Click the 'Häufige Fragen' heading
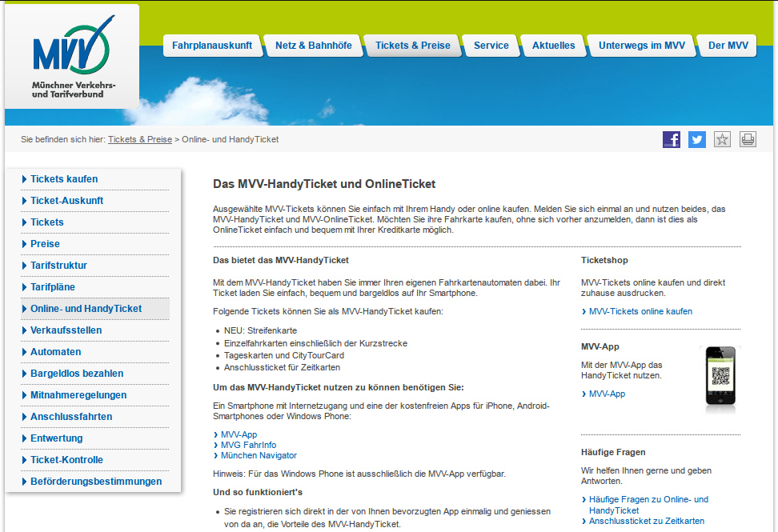The width and height of the screenshot is (778, 532). point(613,452)
